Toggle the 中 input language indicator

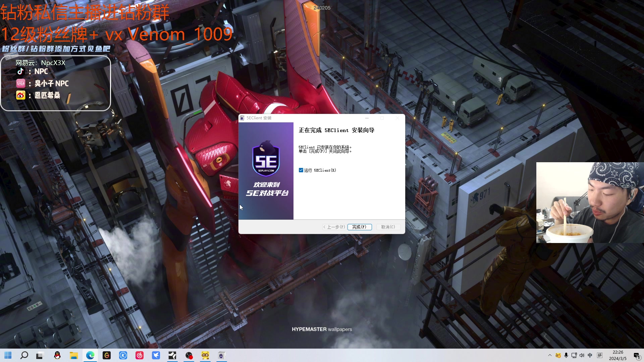(590, 355)
